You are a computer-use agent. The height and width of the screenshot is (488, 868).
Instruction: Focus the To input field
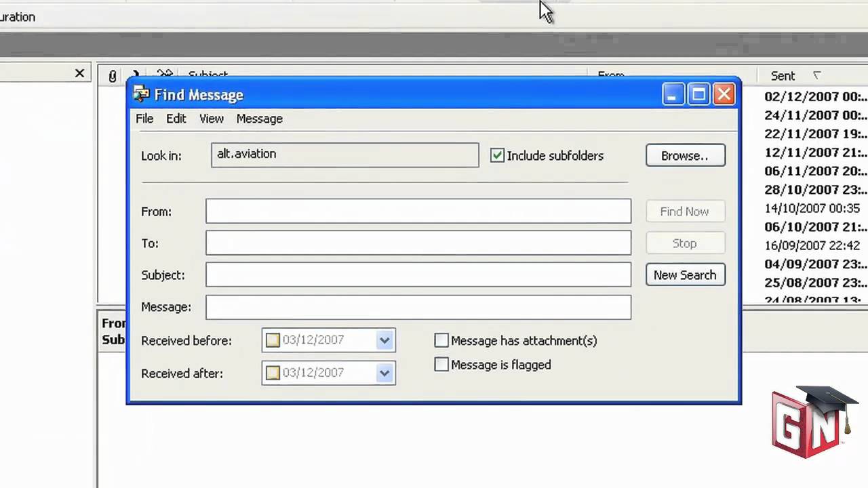click(418, 243)
